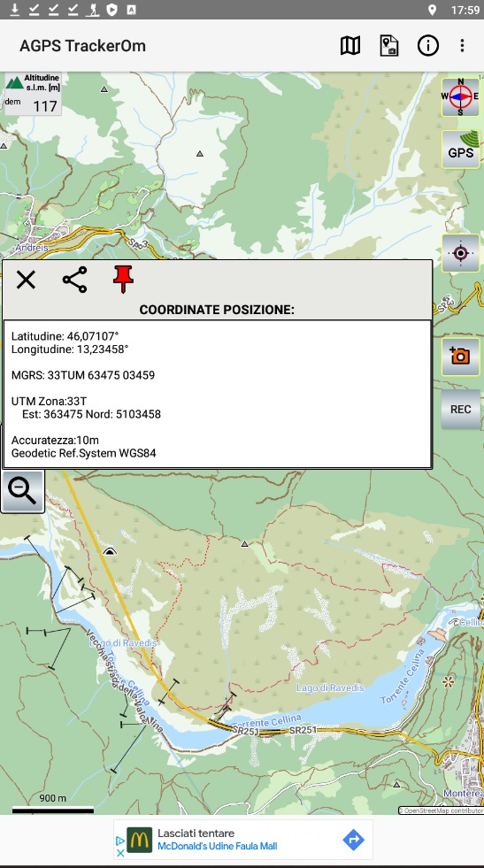The height and width of the screenshot is (868, 484).
Task: Share the position coordinates
Action: 74,280
